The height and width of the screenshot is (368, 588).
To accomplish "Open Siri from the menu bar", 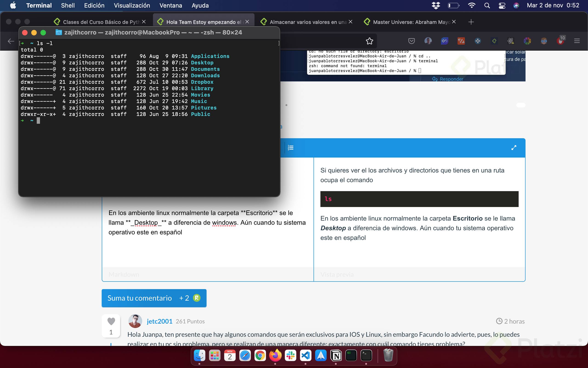I will [x=516, y=5].
